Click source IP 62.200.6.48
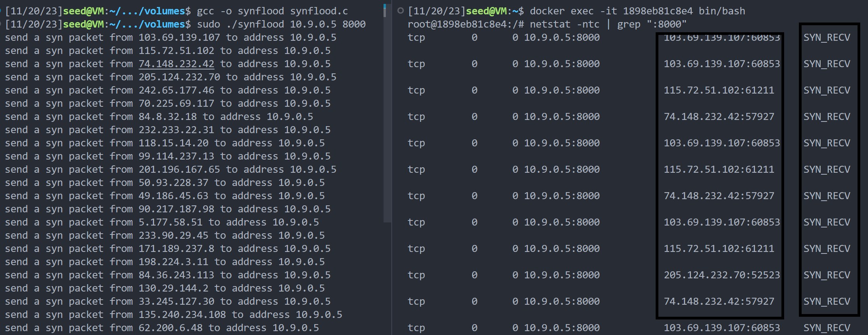868x335 pixels. (170, 328)
